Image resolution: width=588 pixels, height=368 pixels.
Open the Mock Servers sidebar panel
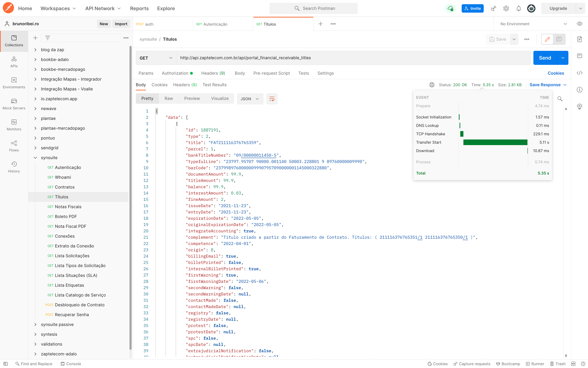click(x=14, y=104)
